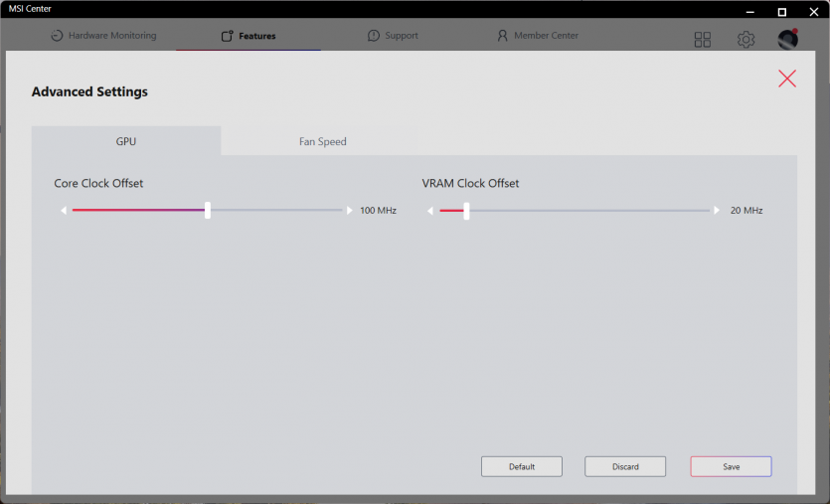
Task: Select the GPU tab
Action: [126, 141]
